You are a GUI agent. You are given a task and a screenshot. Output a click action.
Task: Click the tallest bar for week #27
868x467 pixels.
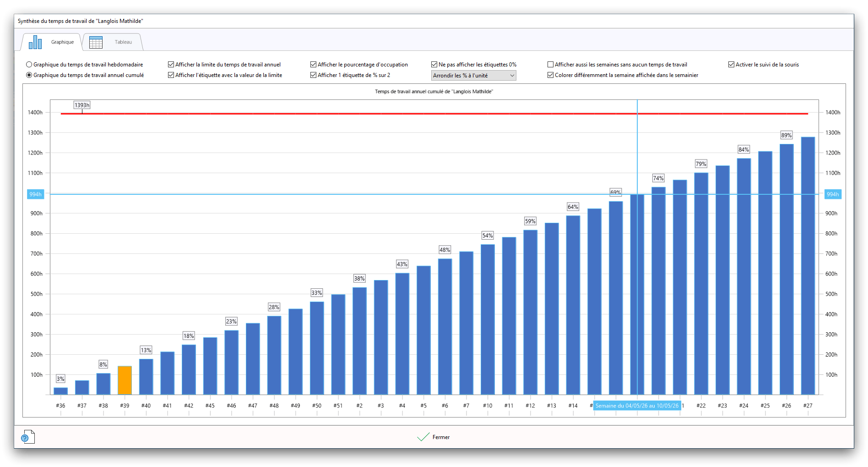[808, 266]
